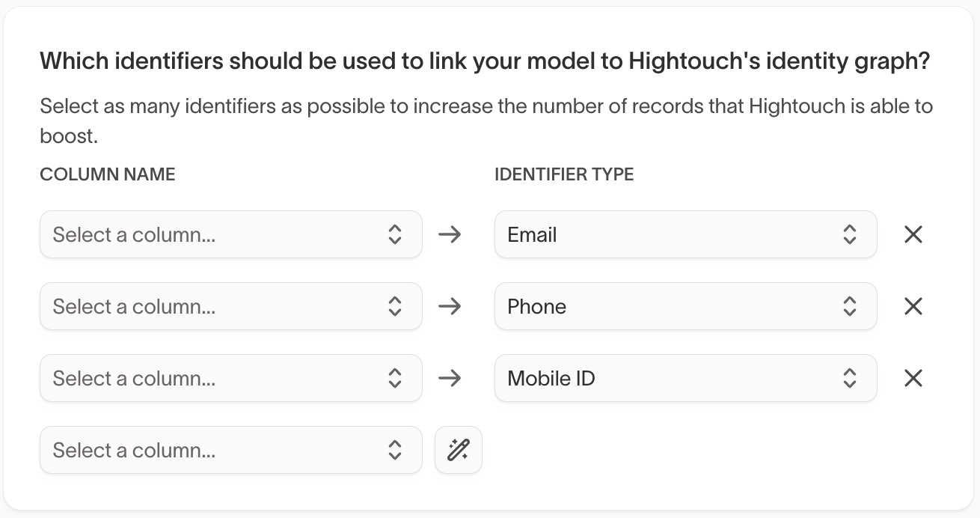This screenshot has width=980, height=518.
Task: Remove the Email identifier row
Action: pos(913,235)
